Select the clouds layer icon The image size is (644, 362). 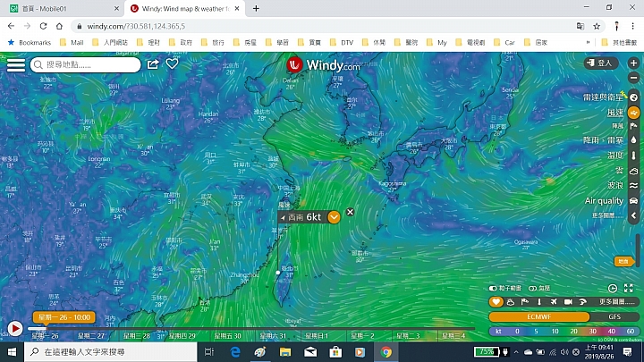point(634,171)
